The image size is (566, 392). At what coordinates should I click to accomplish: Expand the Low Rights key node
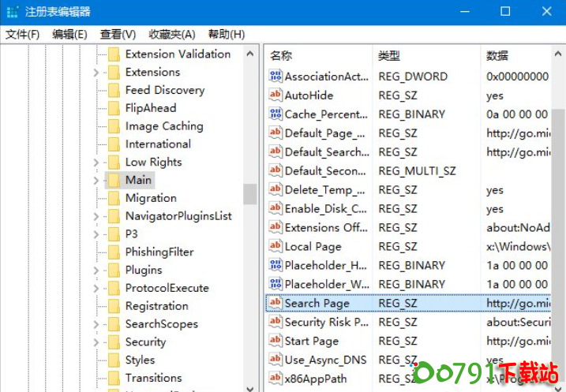pos(96,162)
